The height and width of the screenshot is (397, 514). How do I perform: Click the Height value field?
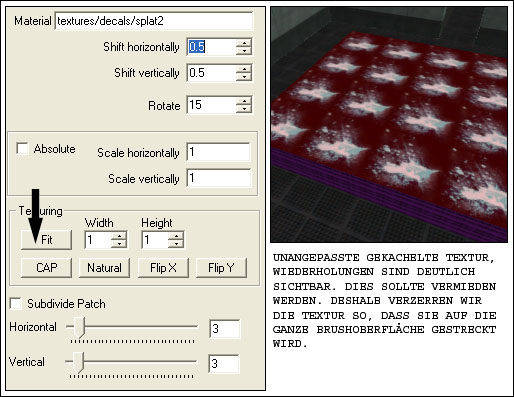[155, 240]
